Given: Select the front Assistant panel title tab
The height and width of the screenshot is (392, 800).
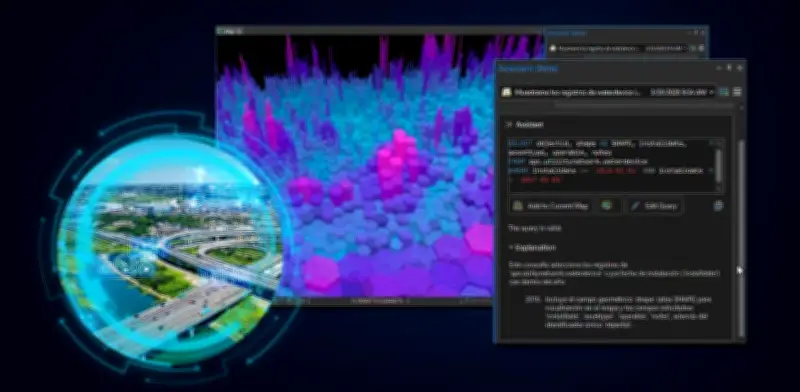Looking at the screenshot, I should [528, 68].
